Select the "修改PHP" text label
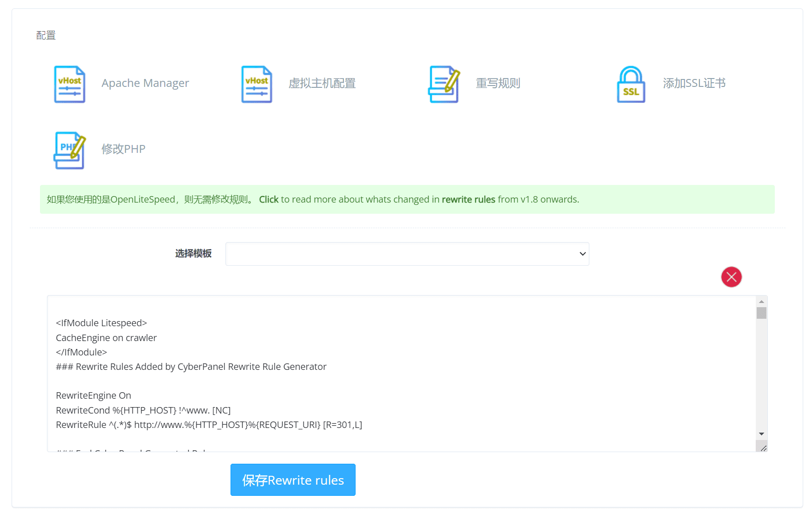This screenshot has width=812, height=513. click(123, 149)
